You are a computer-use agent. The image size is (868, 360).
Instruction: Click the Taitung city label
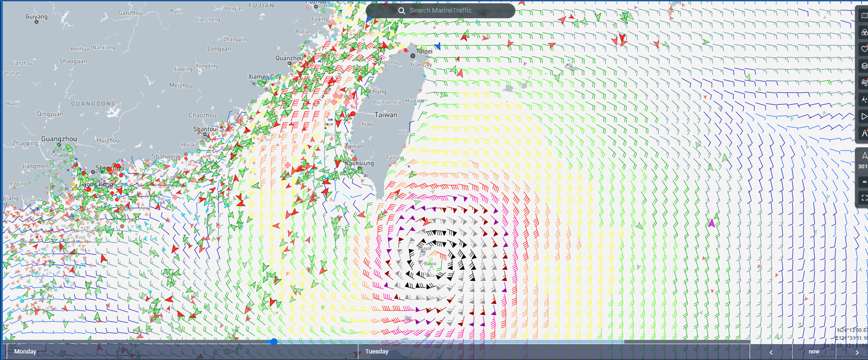tap(395, 158)
